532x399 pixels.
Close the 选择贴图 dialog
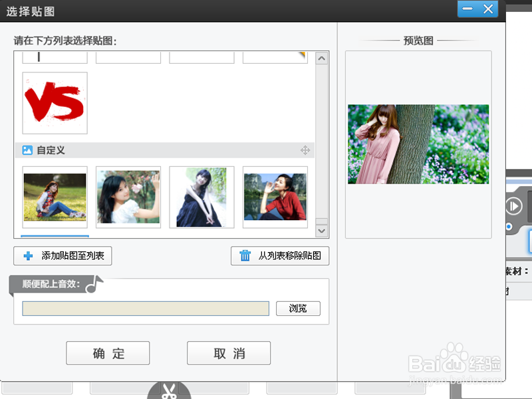click(488, 9)
